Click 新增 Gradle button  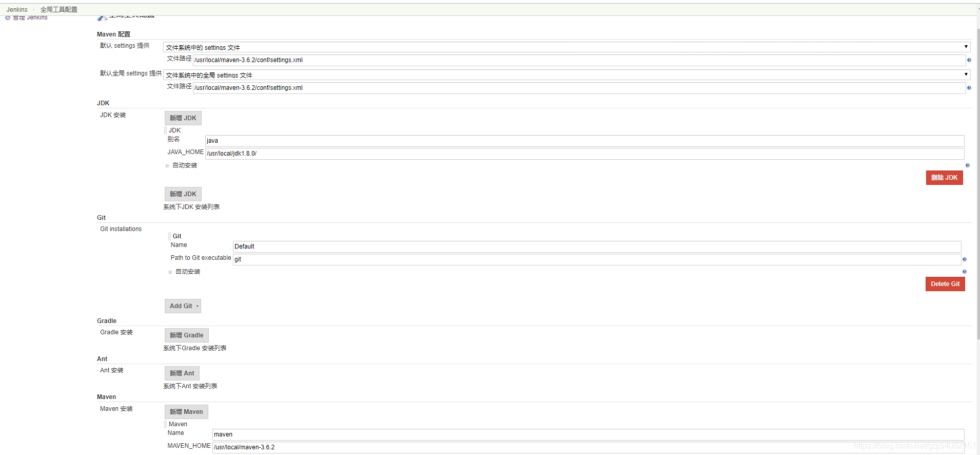tap(186, 335)
